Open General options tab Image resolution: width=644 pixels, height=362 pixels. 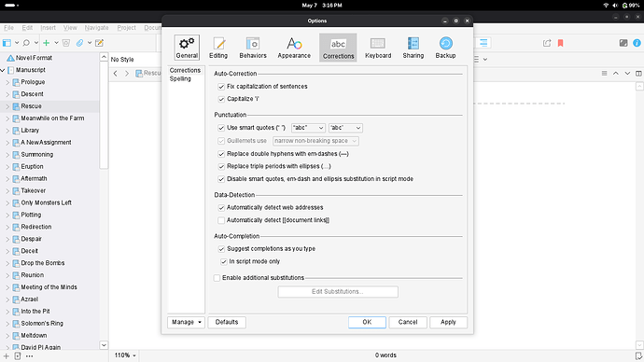click(187, 48)
